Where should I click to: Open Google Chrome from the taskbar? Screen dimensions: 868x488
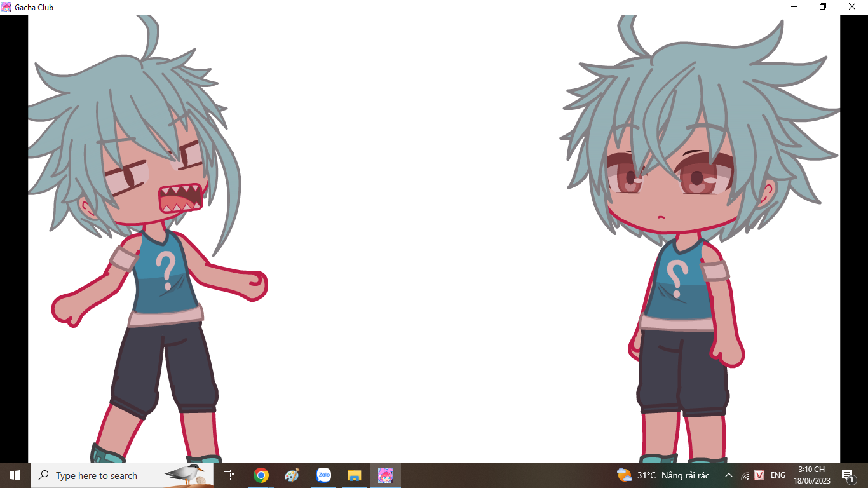pyautogui.click(x=261, y=475)
